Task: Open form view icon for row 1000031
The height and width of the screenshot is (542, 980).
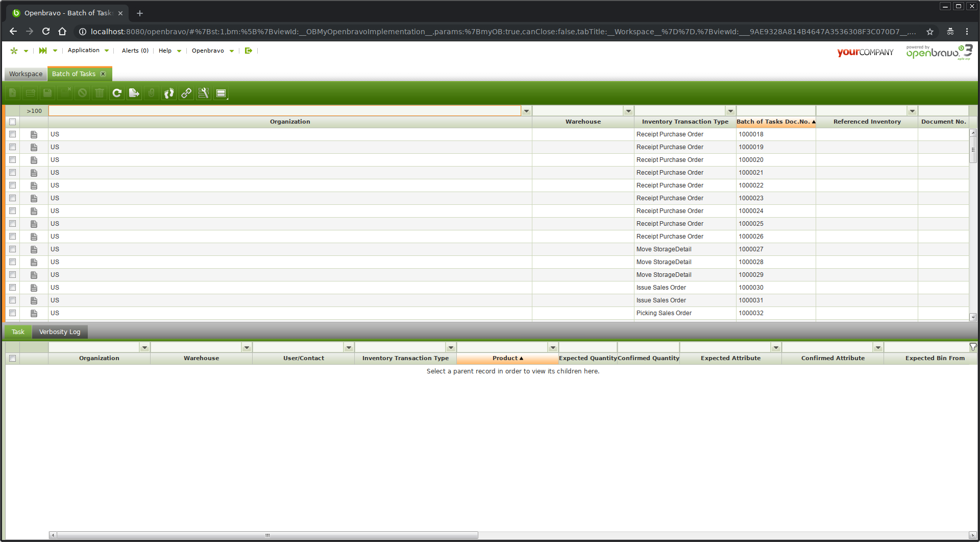Action: click(x=34, y=300)
